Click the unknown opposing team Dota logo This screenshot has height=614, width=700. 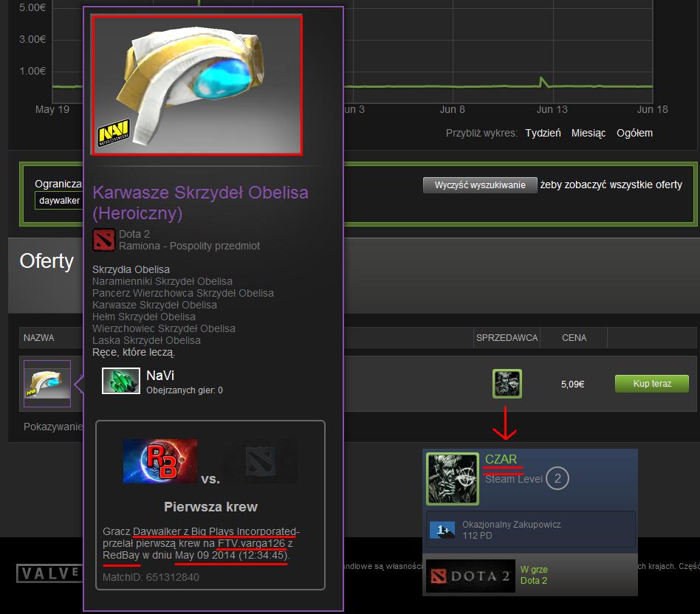[x=260, y=461]
